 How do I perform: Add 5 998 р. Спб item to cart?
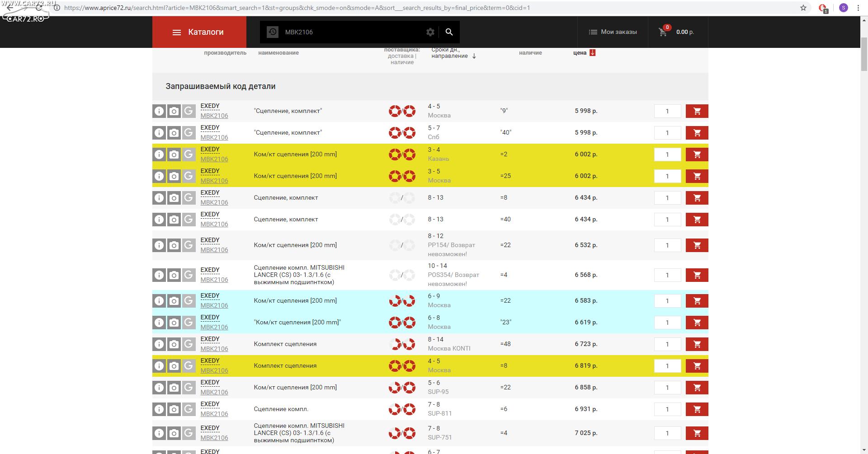(697, 133)
